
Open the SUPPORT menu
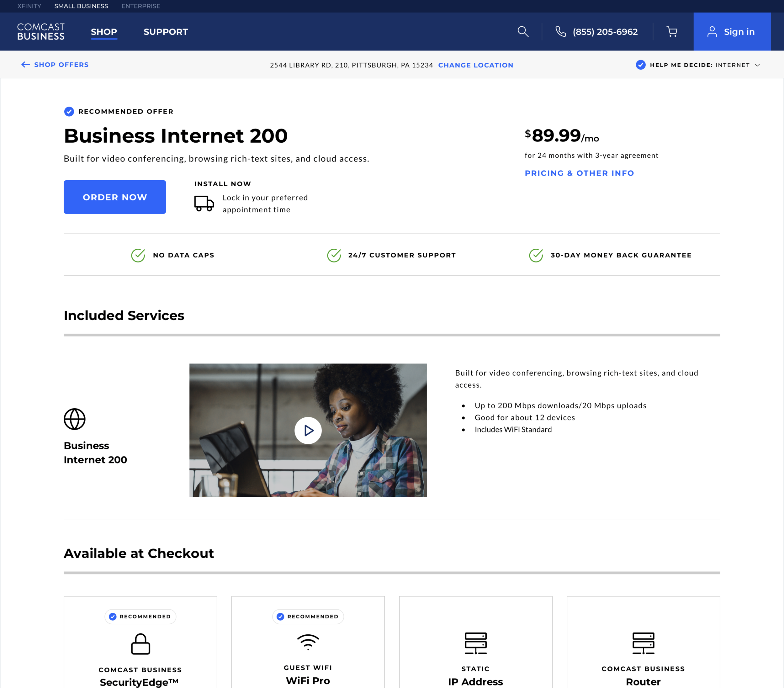click(166, 32)
